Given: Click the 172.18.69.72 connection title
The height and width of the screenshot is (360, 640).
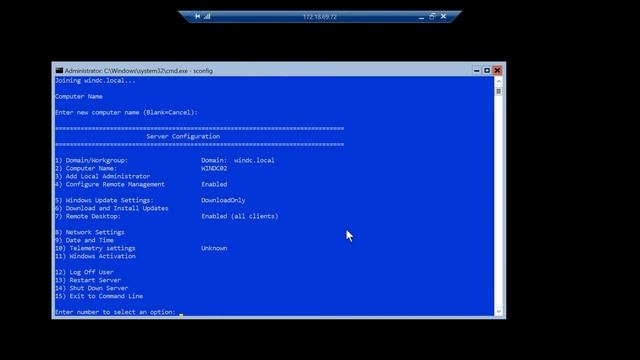Looking at the screenshot, I should pyautogui.click(x=320, y=17).
